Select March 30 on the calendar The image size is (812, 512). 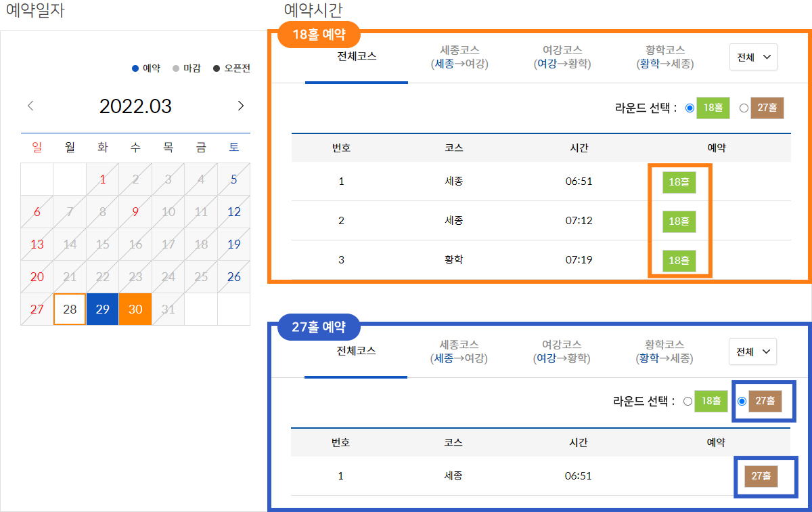(135, 309)
